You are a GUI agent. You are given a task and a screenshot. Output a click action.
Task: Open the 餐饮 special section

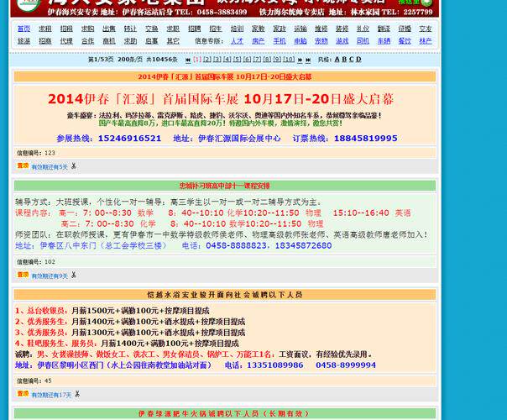(405, 41)
